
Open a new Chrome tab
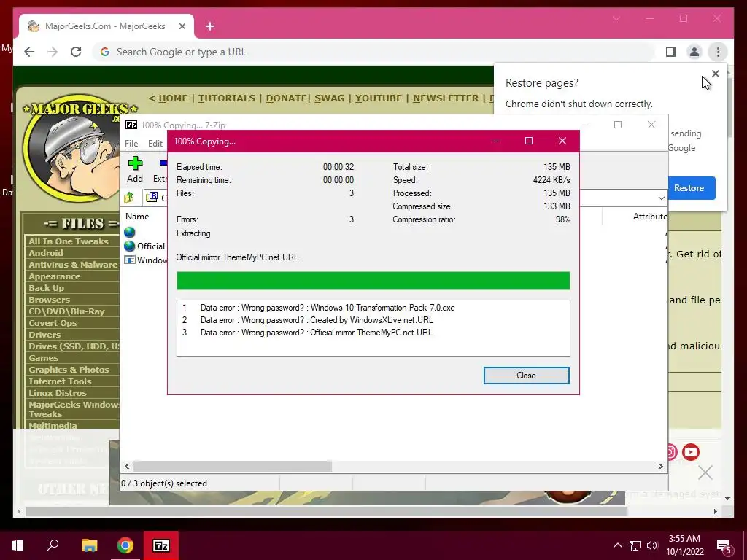coord(210,26)
